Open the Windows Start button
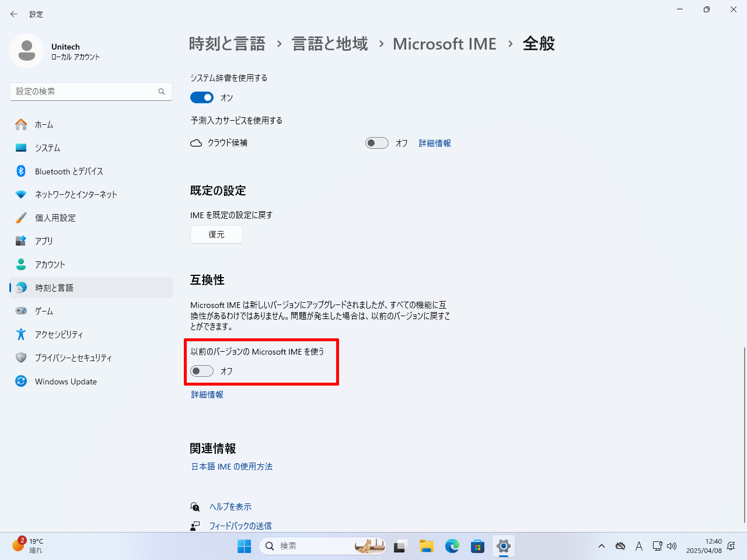This screenshot has width=747, height=560. tap(244, 546)
